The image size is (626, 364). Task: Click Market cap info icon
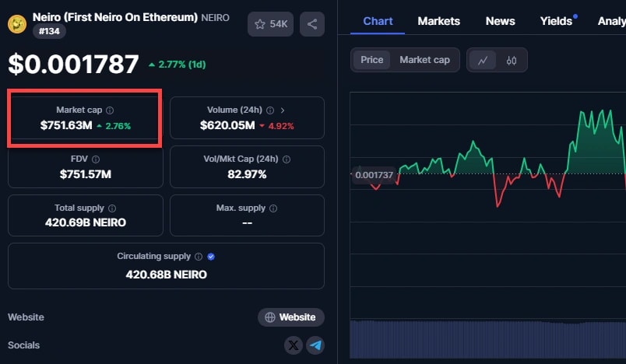pos(110,110)
